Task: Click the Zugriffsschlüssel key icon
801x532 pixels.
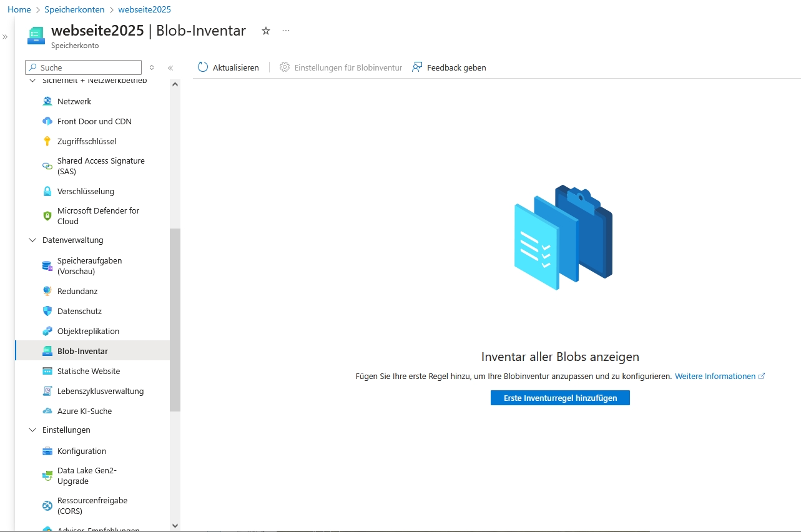Action: [47, 141]
